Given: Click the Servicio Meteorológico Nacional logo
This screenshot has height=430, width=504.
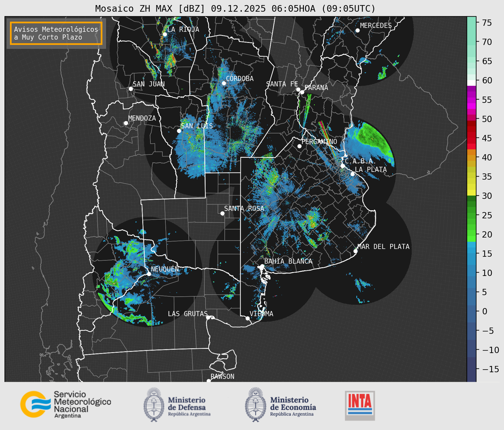Looking at the screenshot, I should (x=66, y=404).
